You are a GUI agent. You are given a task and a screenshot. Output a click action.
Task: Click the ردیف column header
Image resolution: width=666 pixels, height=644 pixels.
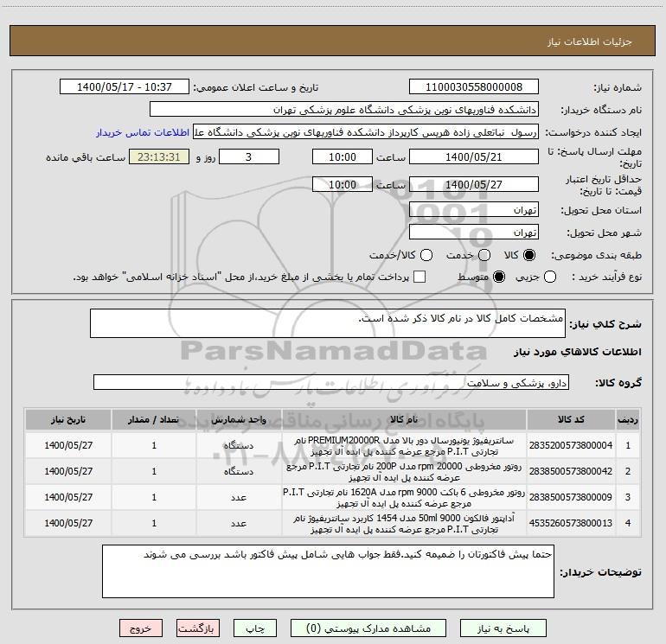[628, 419]
